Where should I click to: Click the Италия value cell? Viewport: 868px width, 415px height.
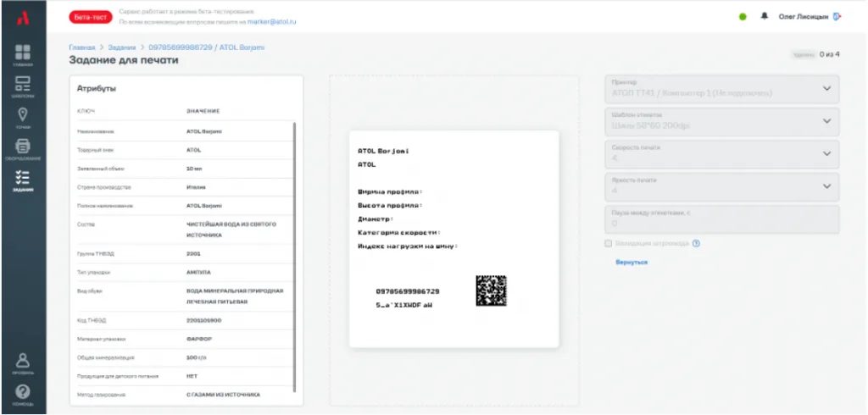[x=196, y=187]
